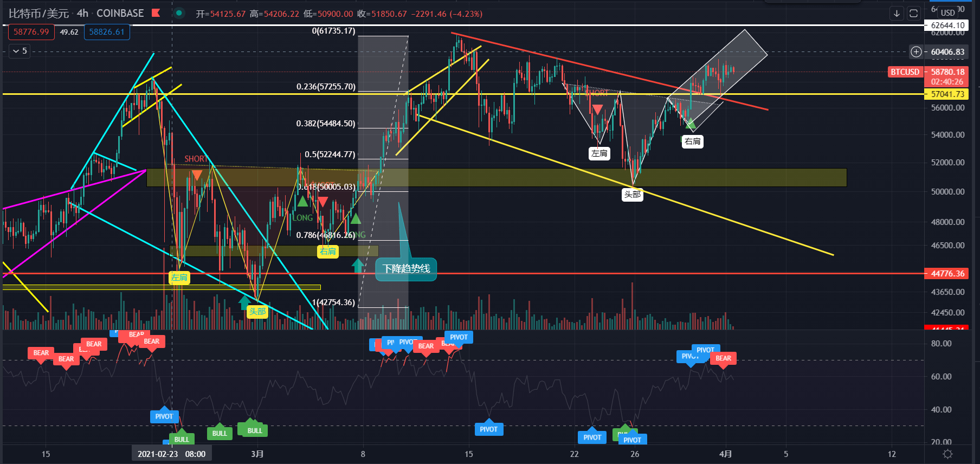Click the PIVOT label near March 22 low
The height and width of the screenshot is (464, 980).
pos(592,437)
